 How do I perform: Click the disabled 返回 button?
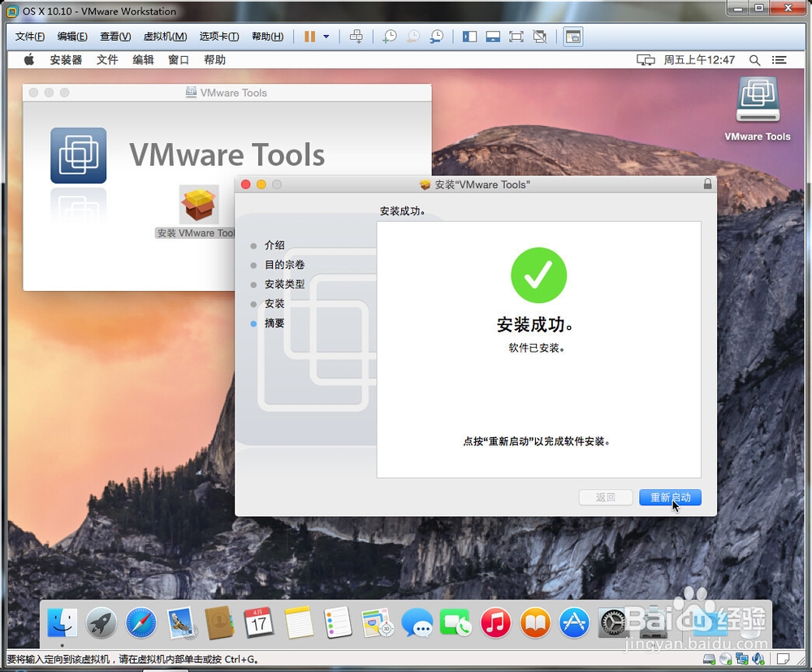click(x=606, y=497)
